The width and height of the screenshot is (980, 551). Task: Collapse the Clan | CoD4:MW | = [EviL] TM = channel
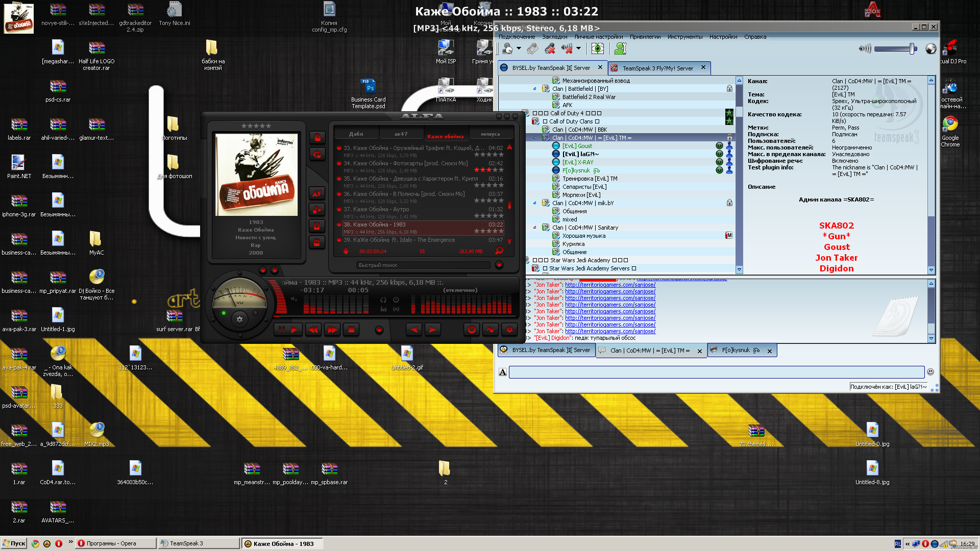pos(535,138)
